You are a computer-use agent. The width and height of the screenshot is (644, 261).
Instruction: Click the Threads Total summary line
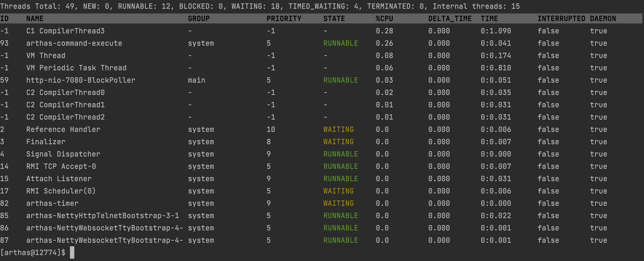(x=259, y=6)
